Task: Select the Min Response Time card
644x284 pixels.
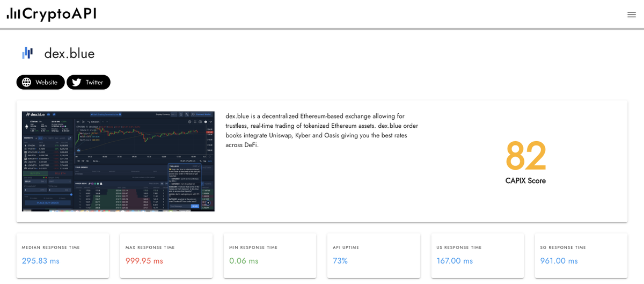Action: tap(270, 256)
